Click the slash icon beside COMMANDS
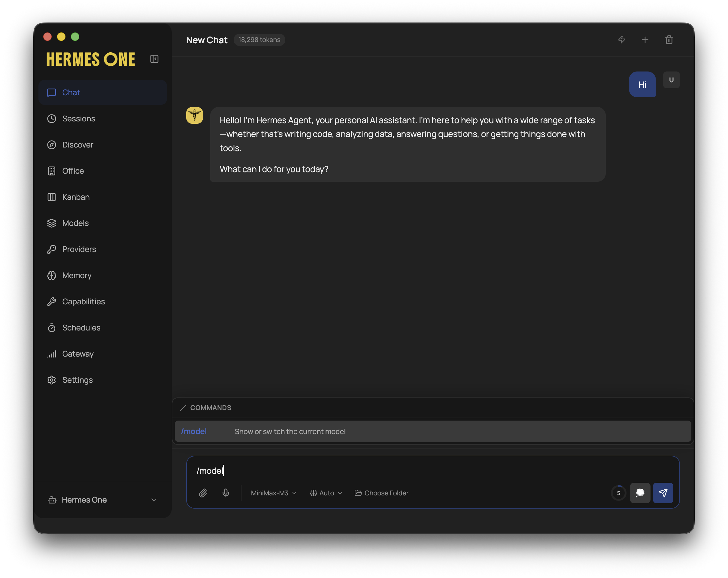 pyautogui.click(x=183, y=408)
